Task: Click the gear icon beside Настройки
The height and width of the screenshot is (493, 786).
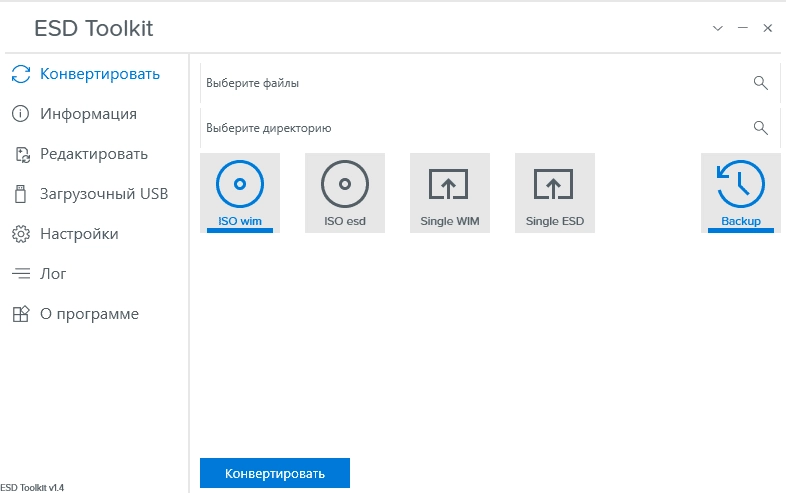Action: 21,234
